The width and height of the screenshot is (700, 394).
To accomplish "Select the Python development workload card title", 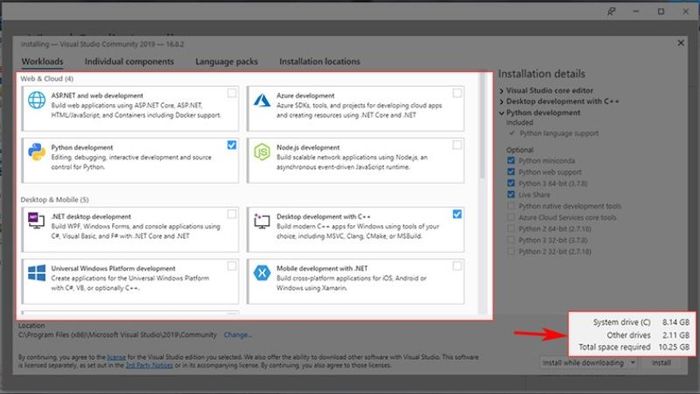I will click(82, 148).
